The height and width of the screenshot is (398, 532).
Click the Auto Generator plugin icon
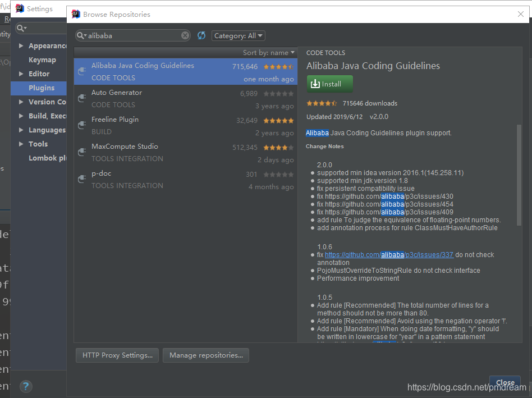[82, 98]
